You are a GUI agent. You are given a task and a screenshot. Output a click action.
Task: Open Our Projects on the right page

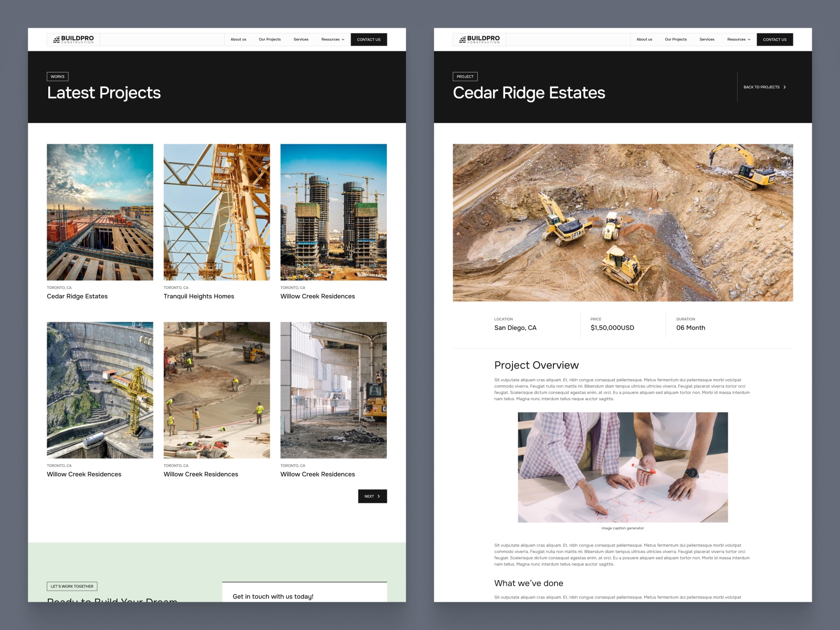pyautogui.click(x=676, y=39)
